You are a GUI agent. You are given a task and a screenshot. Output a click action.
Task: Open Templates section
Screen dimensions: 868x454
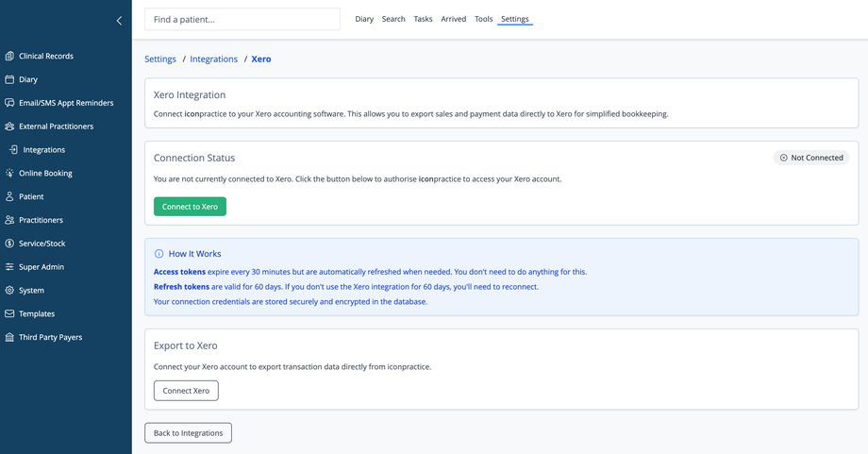coord(37,313)
